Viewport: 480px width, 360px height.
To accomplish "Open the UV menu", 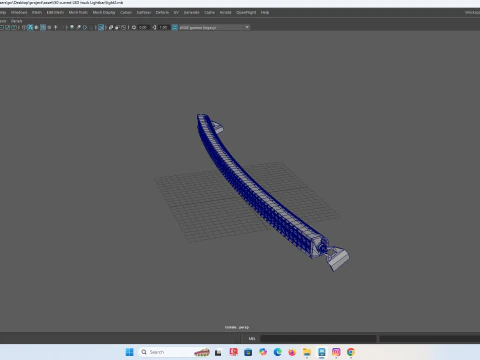I will tap(176, 12).
